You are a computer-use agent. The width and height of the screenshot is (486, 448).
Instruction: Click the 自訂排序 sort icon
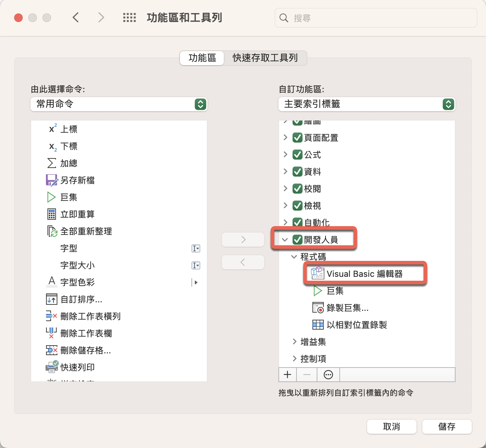(52, 299)
